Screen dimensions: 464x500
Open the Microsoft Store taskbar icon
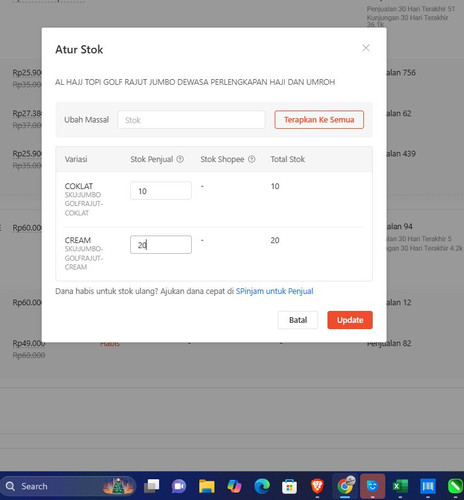289,486
